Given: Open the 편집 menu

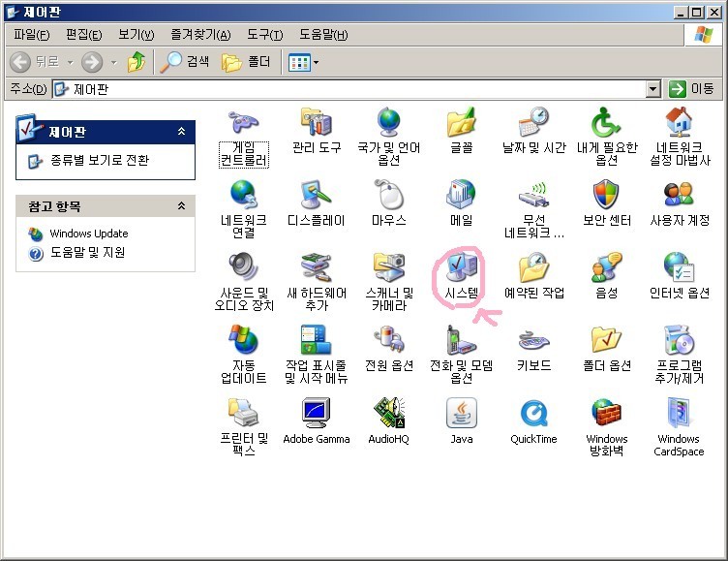Looking at the screenshot, I should 83,34.
